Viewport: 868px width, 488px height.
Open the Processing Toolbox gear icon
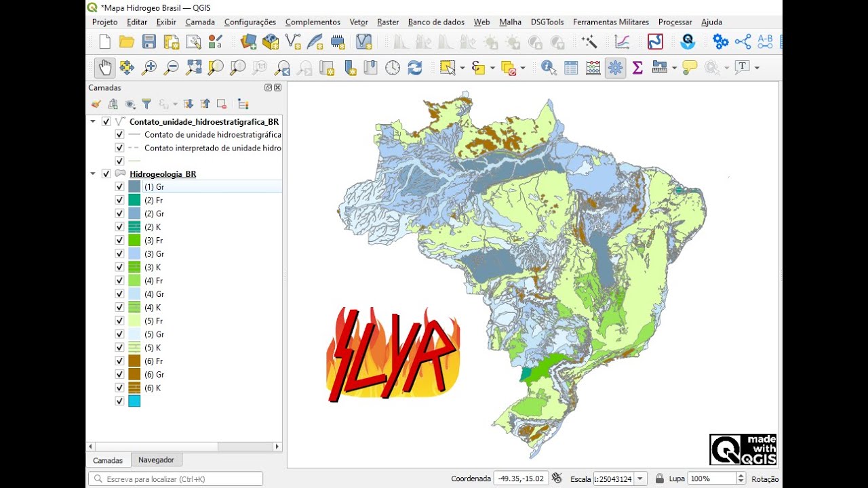click(x=616, y=68)
